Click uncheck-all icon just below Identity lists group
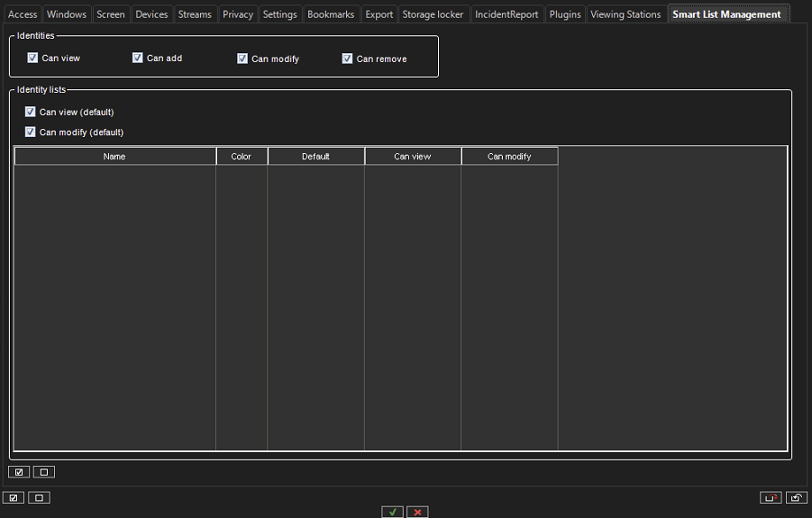Screen dimensions: 812x518 click(x=44, y=472)
